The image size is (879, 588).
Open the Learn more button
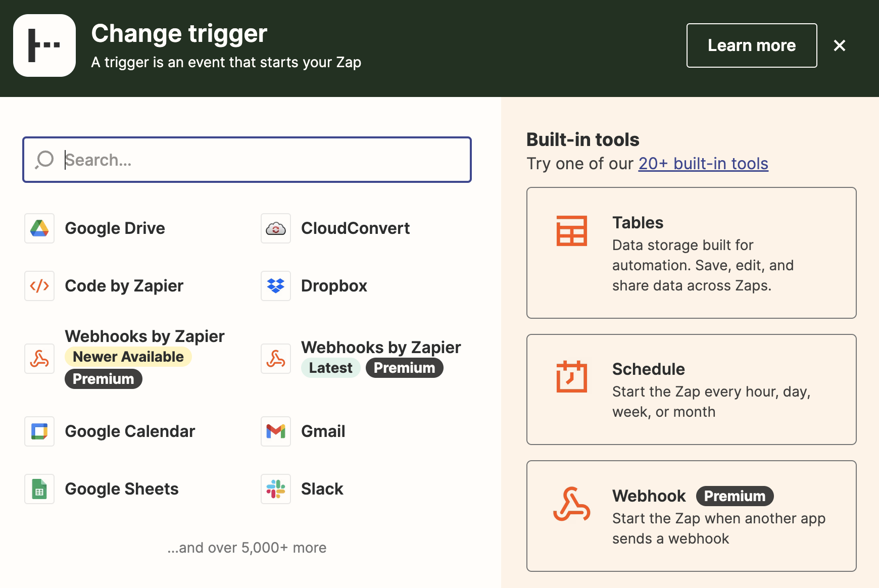[x=751, y=45]
